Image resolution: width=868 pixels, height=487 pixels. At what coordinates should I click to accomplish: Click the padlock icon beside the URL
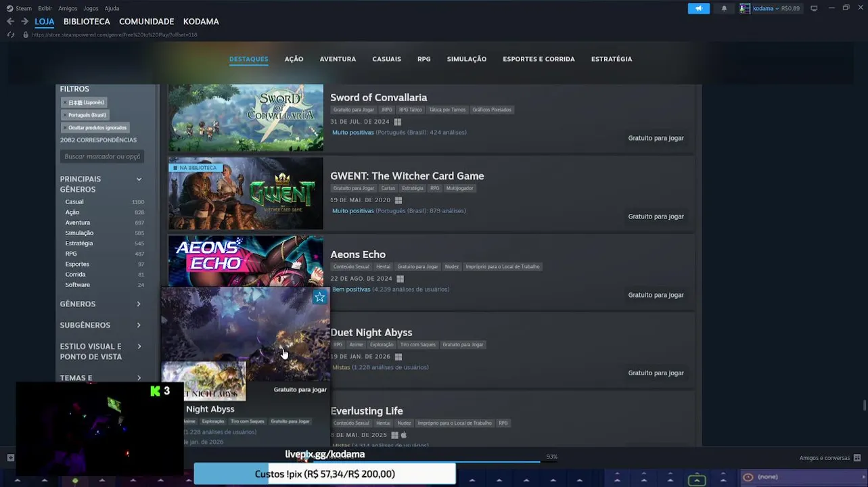click(26, 34)
